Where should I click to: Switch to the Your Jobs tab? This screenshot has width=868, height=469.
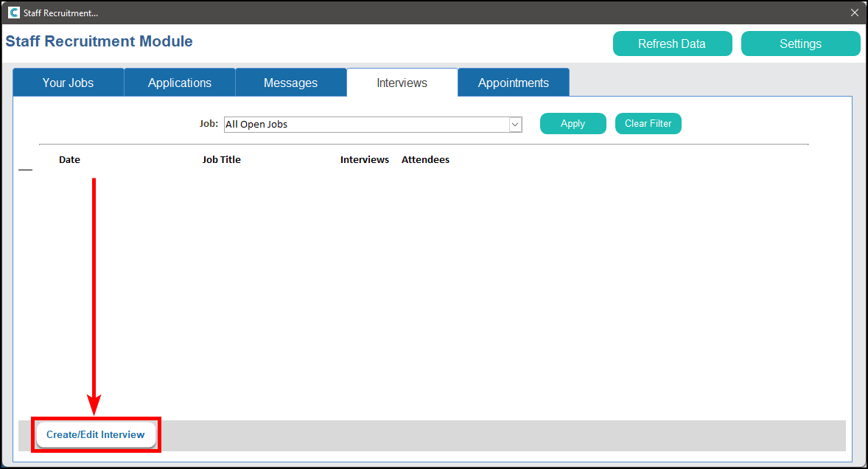(x=68, y=83)
